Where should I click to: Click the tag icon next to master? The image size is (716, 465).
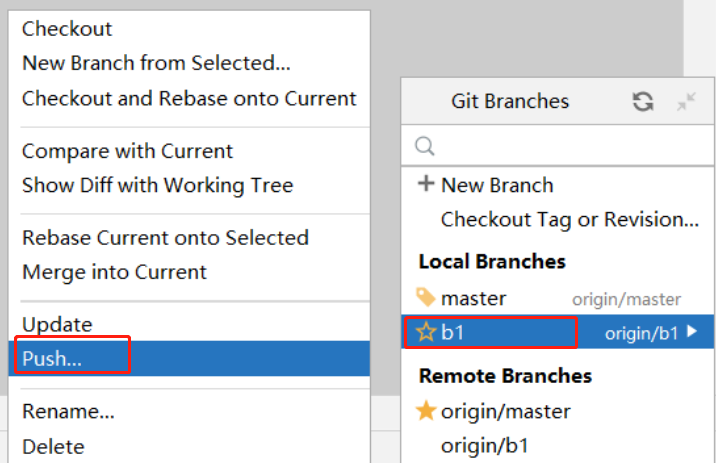point(426,298)
